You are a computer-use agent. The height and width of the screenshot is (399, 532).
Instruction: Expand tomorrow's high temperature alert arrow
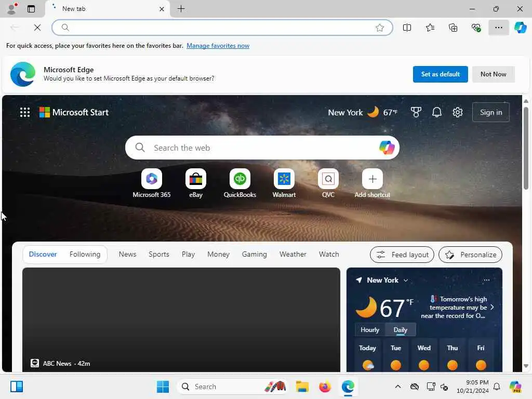[493, 307]
